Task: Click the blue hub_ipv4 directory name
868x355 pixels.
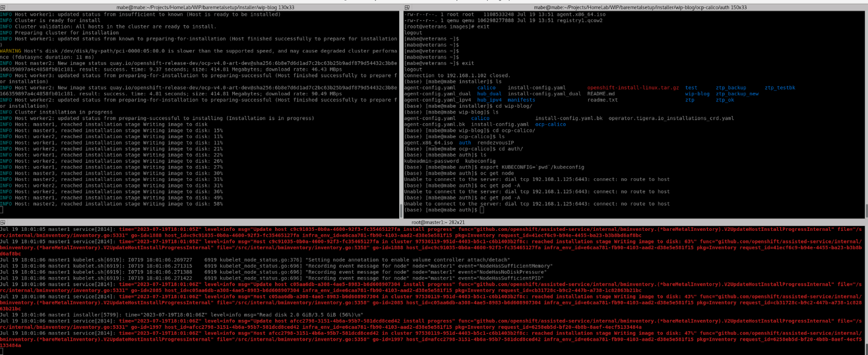Action: click(489, 100)
